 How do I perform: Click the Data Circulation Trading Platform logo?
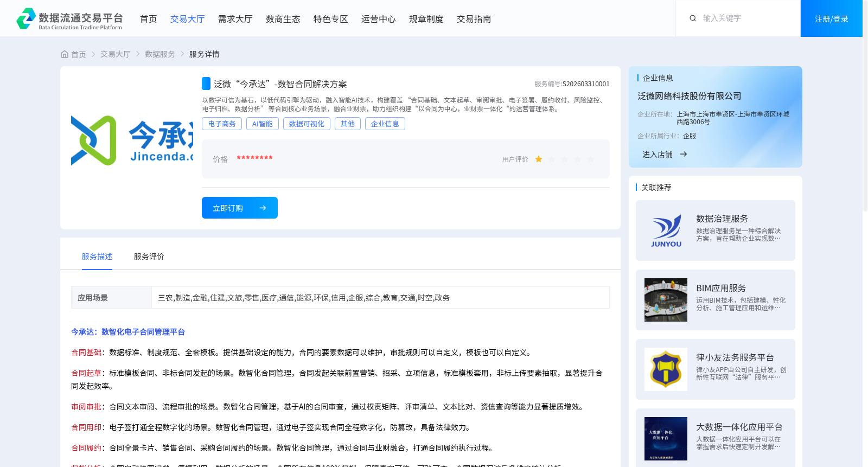pyautogui.click(x=69, y=19)
